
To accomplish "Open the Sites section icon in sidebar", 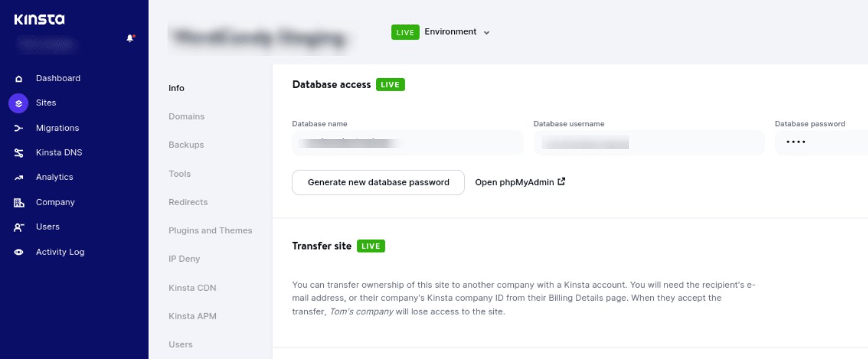I will [x=18, y=103].
